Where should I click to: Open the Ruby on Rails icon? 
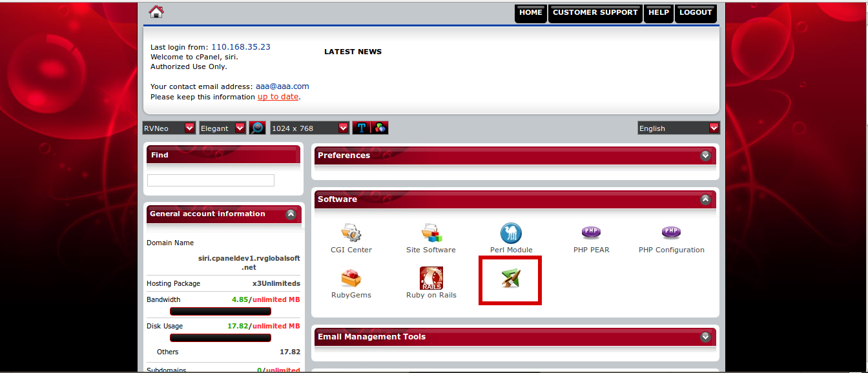pos(431,278)
